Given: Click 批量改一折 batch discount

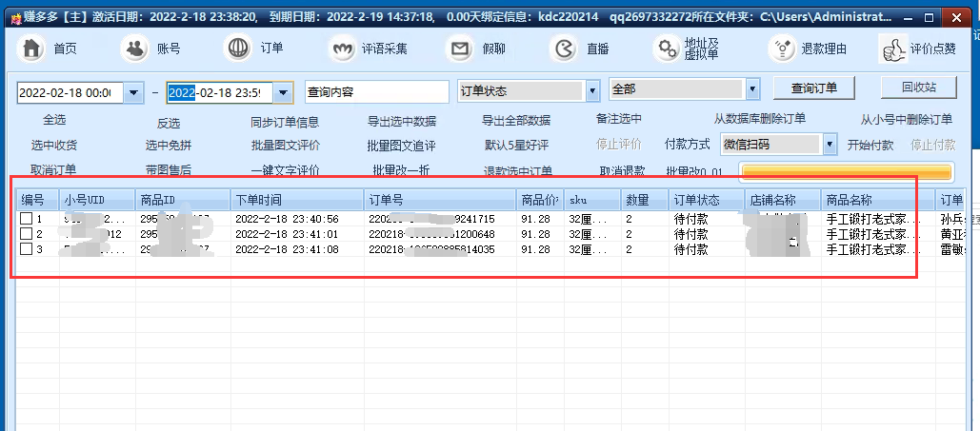Looking at the screenshot, I should pos(401,170).
